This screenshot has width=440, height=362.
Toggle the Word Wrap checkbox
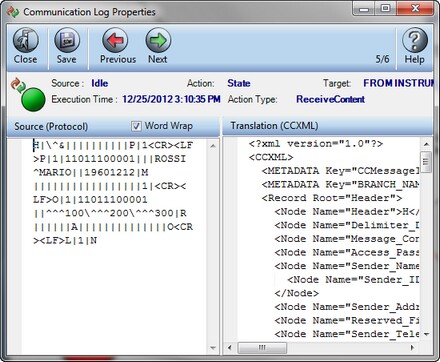tap(136, 126)
